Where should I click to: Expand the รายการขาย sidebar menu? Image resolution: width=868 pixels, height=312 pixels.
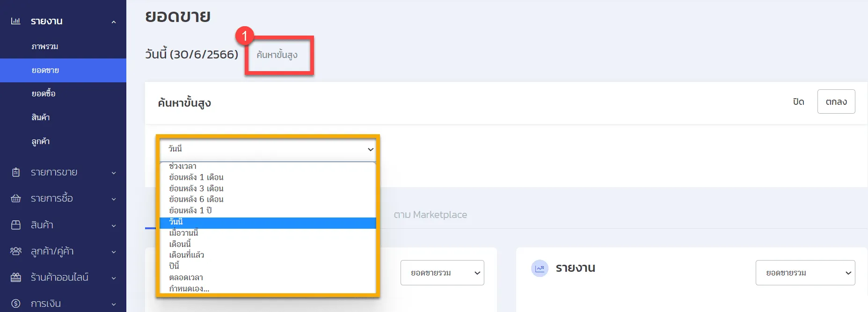click(x=114, y=173)
